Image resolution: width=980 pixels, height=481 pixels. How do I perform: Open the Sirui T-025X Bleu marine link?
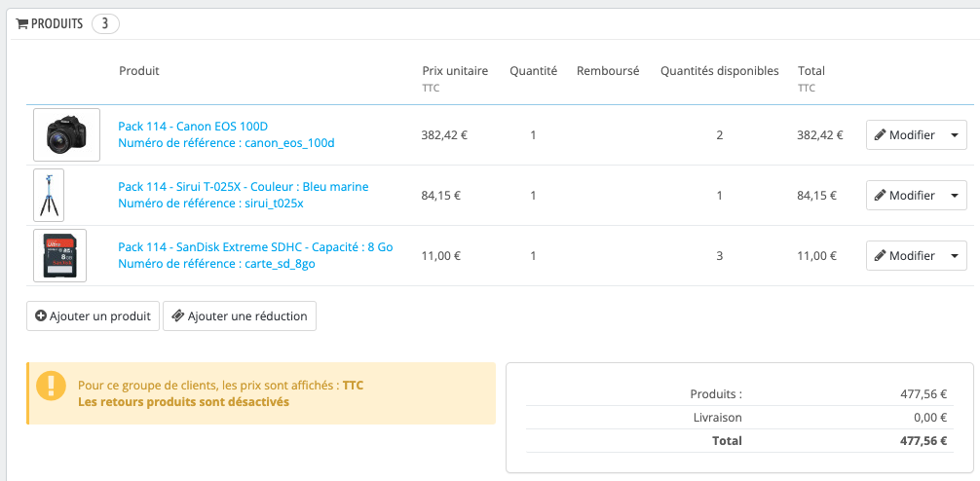click(244, 187)
